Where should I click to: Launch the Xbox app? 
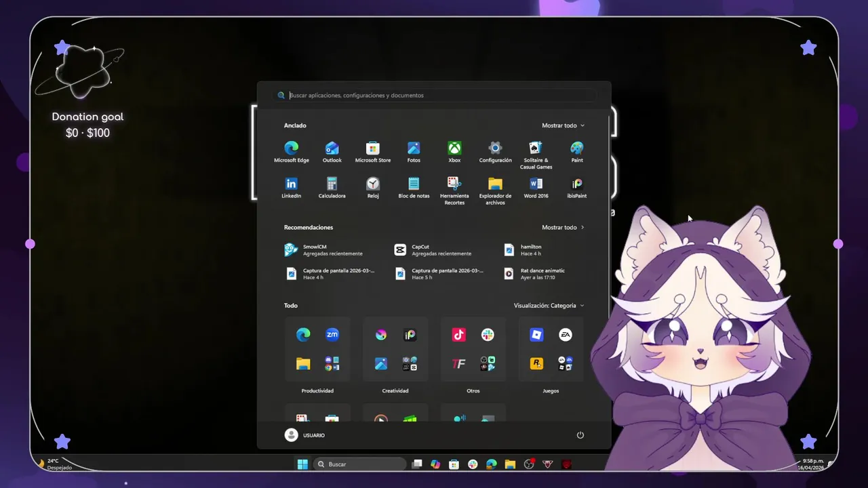pos(454,152)
